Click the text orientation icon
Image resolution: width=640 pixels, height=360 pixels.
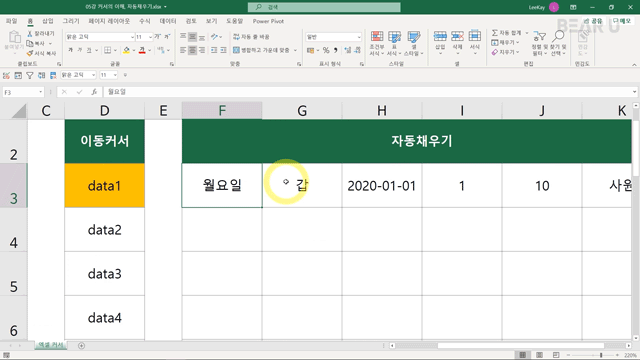coord(215,37)
